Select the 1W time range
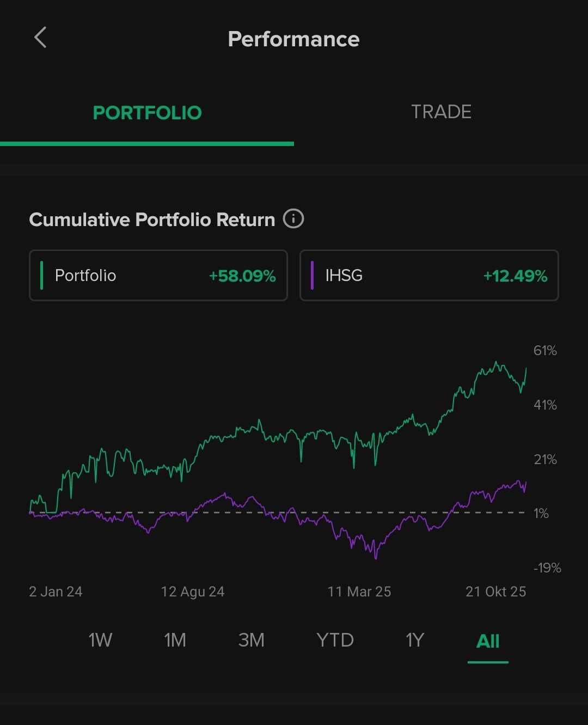 100,640
